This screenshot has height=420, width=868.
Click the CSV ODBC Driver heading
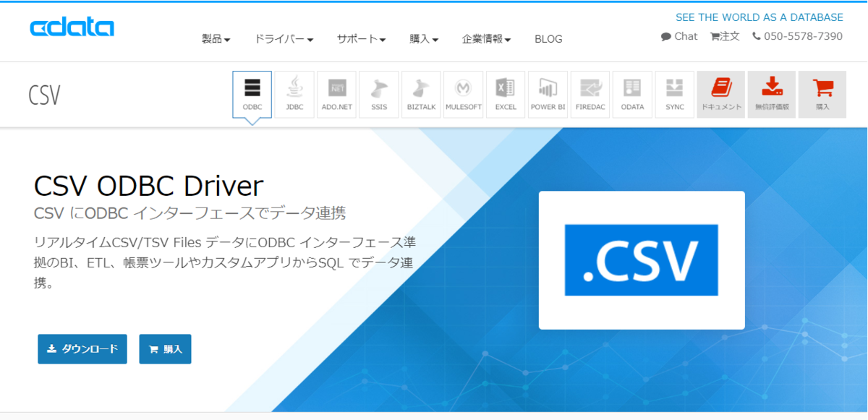tap(148, 186)
